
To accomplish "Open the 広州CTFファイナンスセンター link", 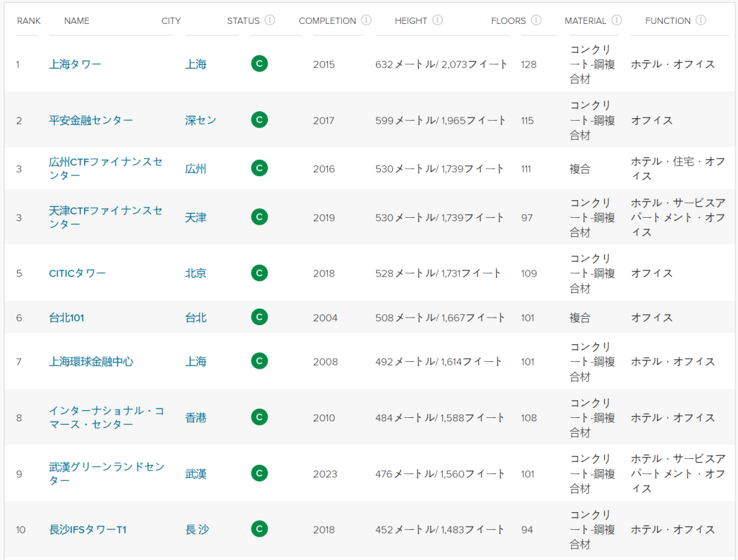I will point(106,168).
